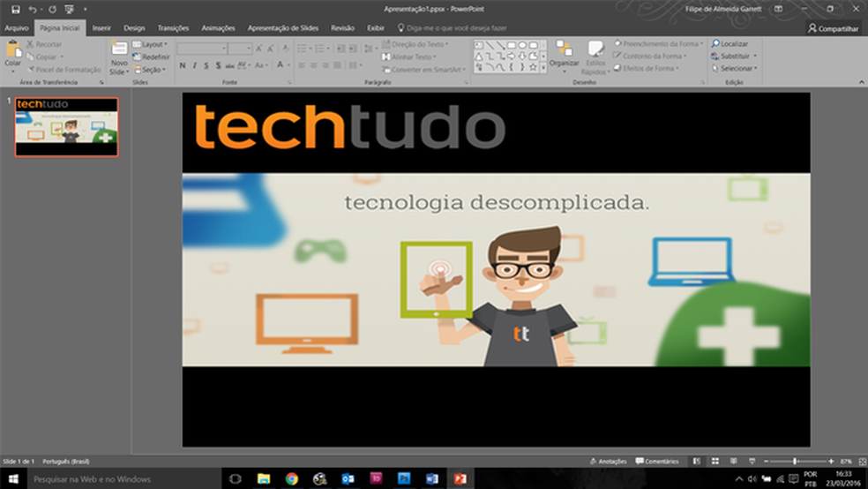Switch to the Design tab
868x489 pixels.
134,27
